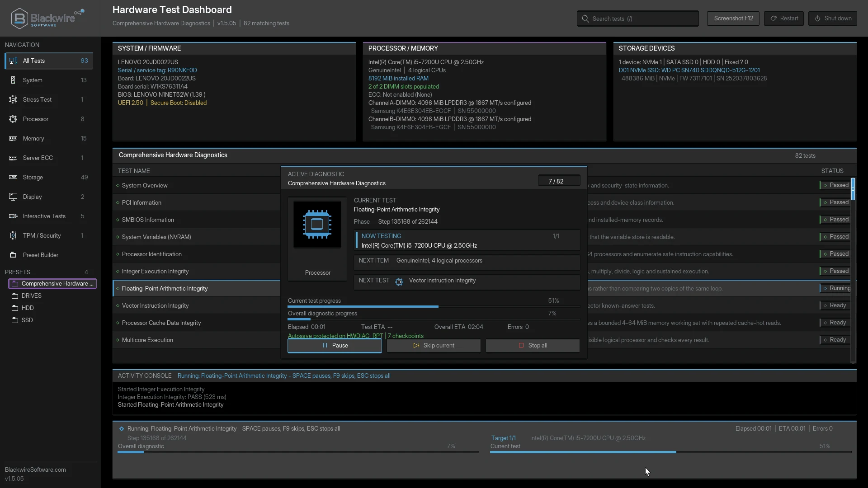
Task: Click the diamond icon beside System Overview
Action: [118, 186]
